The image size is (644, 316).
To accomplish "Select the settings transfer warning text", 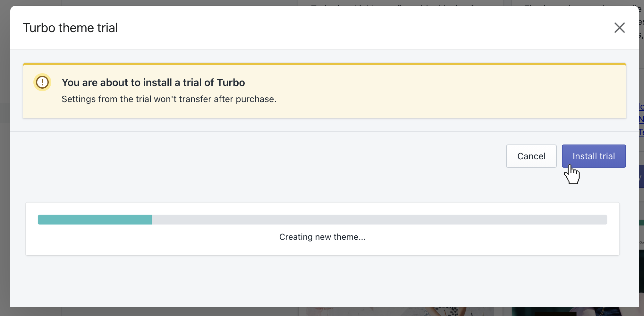I will (169, 99).
